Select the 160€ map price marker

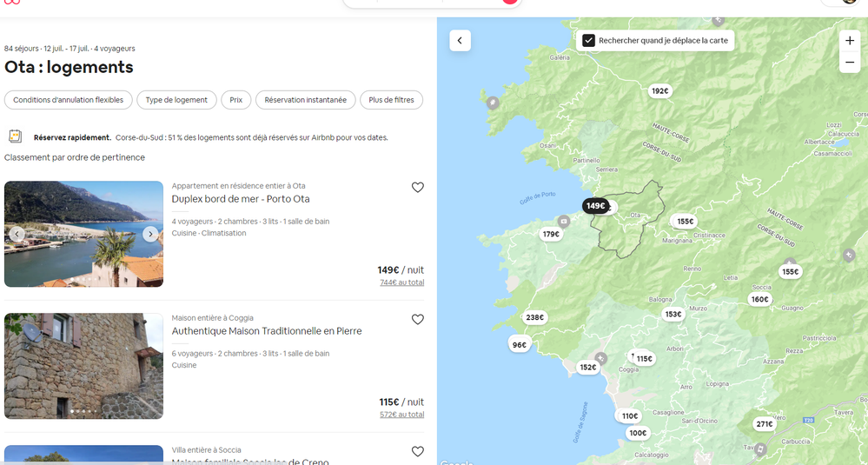pyautogui.click(x=759, y=300)
